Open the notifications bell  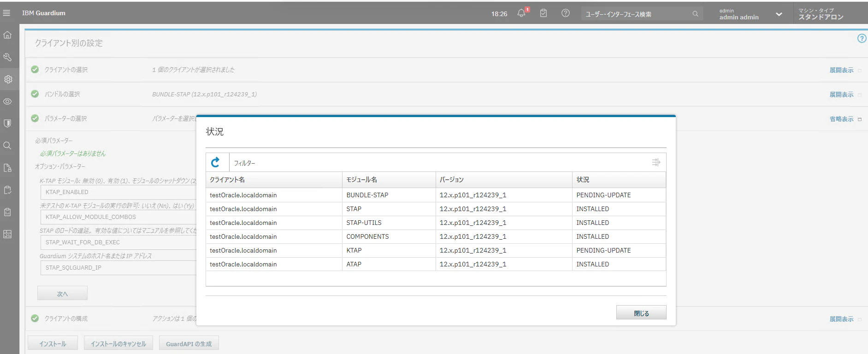coord(522,13)
